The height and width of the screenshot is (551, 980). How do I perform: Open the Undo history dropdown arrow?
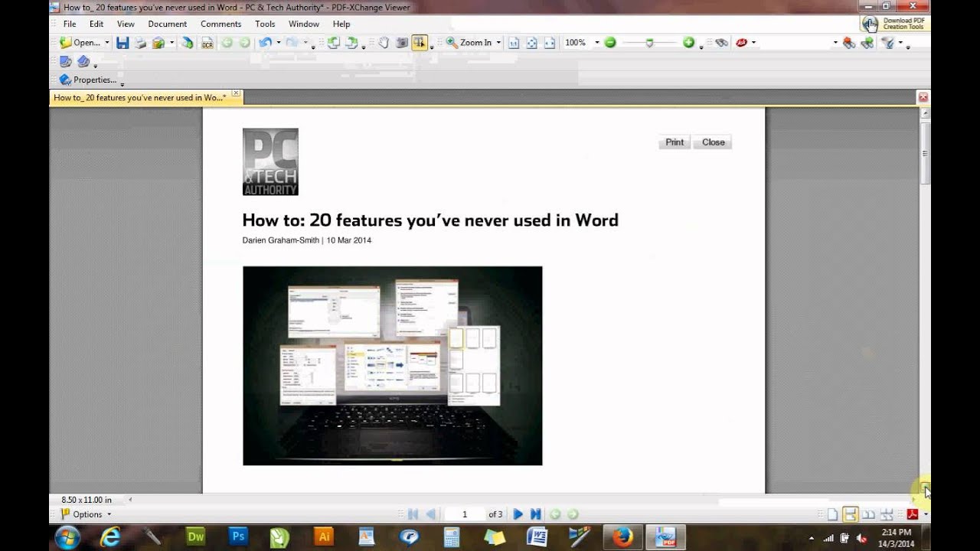click(279, 43)
